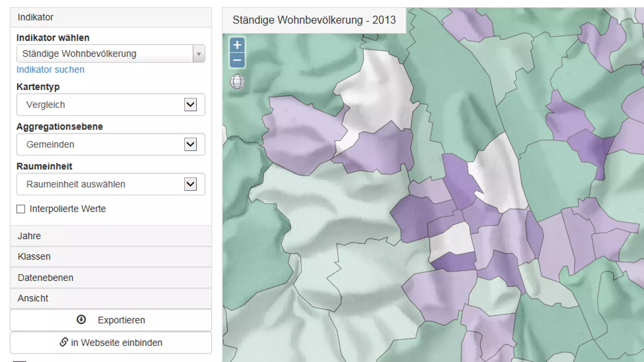The width and height of the screenshot is (644, 362).
Task: Toggle the Interpolierte Werte checkbox
Action: click(21, 209)
